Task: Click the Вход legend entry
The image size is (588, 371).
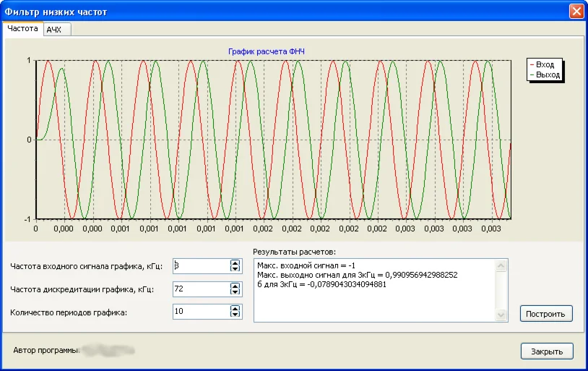Action: pyautogui.click(x=545, y=65)
